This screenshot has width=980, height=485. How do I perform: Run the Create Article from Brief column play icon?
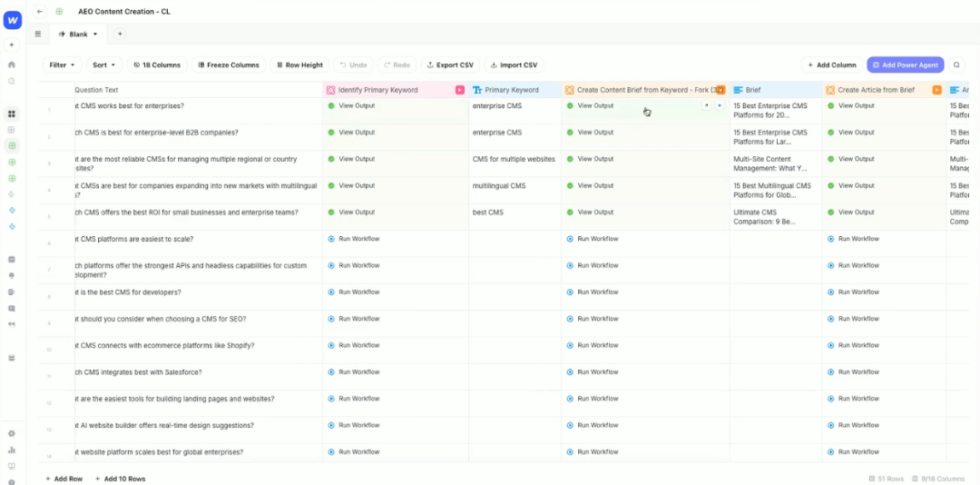(x=936, y=90)
